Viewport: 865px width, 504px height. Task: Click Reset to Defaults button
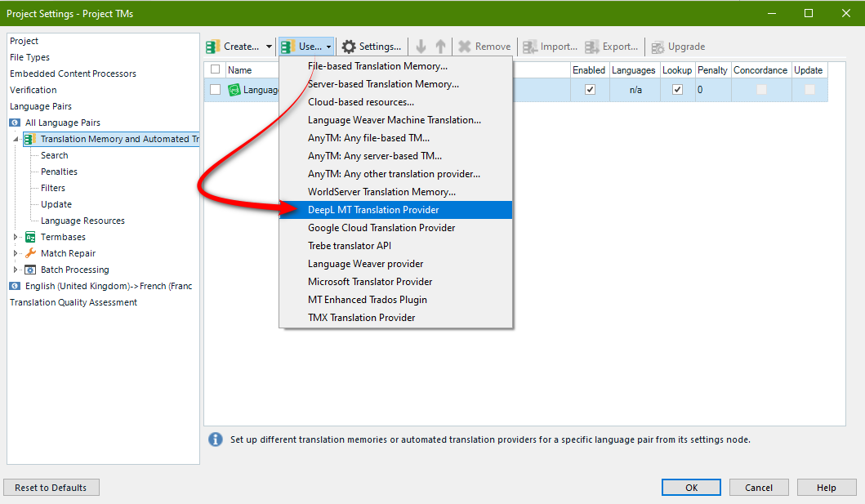pos(51,488)
